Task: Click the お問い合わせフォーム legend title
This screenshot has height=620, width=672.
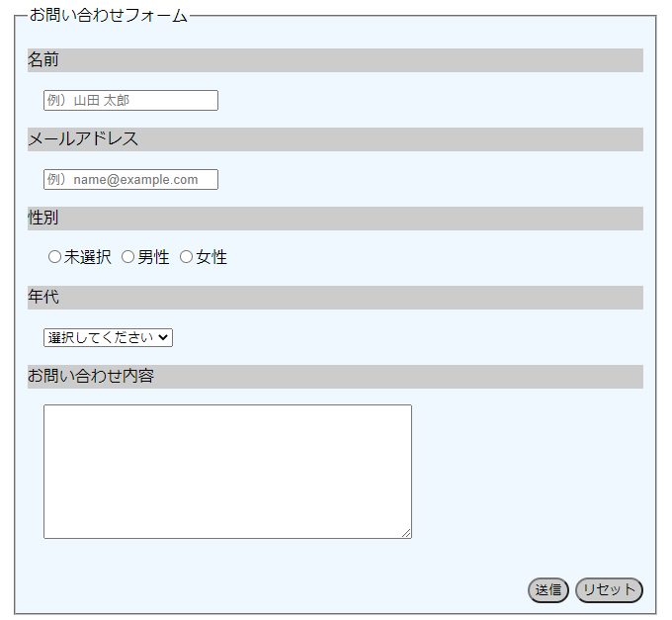Action: coord(109,16)
